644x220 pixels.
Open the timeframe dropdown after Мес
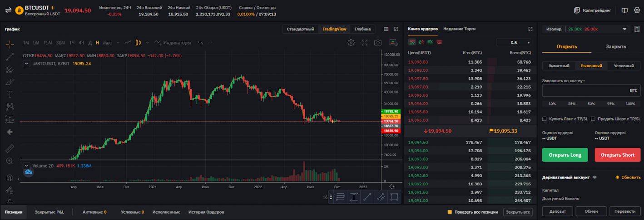tap(118, 43)
